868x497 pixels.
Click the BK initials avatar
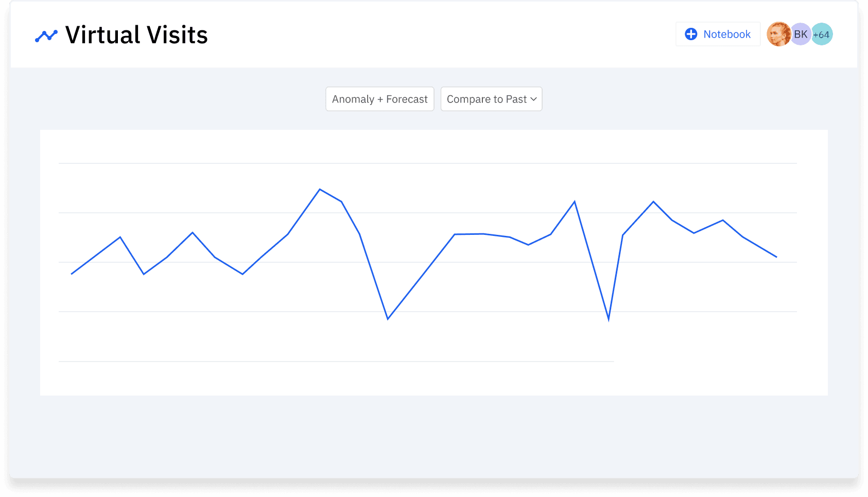point(800,34)
